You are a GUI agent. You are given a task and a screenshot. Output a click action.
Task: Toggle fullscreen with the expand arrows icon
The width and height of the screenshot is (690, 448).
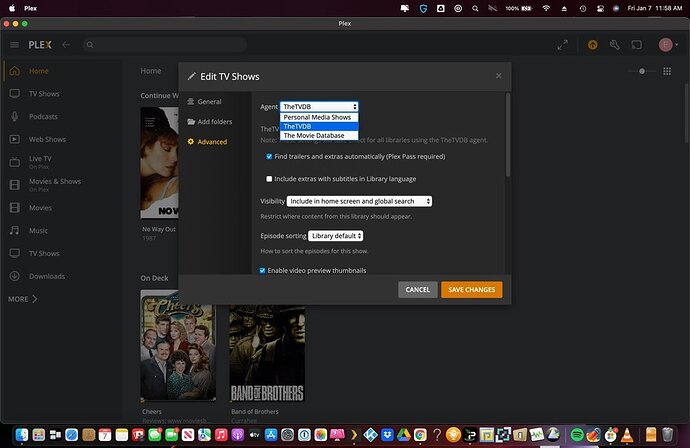562,45
